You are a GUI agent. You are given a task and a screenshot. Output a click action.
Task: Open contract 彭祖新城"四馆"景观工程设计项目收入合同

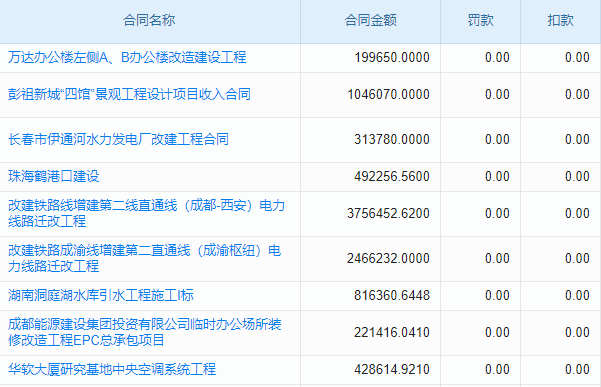point(129,94)
